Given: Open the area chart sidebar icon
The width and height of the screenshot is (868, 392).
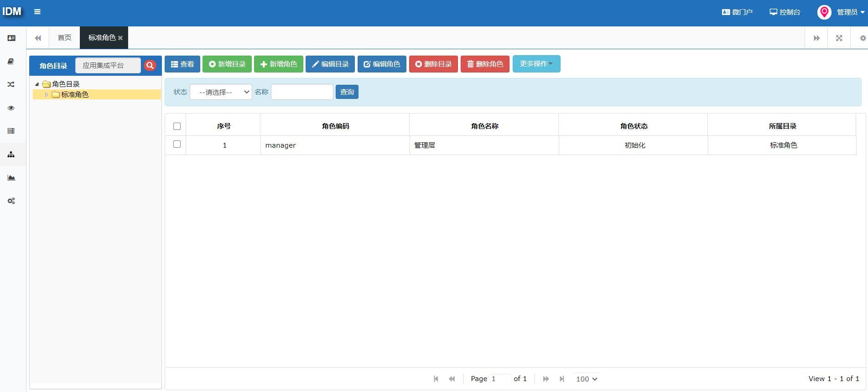Looking at the screenshot, I should coord(11,178).
